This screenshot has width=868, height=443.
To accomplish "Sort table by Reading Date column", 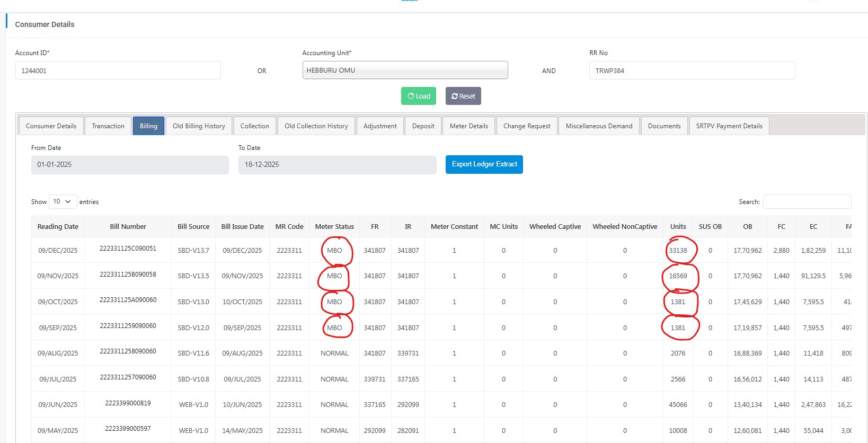I will 58,226.
